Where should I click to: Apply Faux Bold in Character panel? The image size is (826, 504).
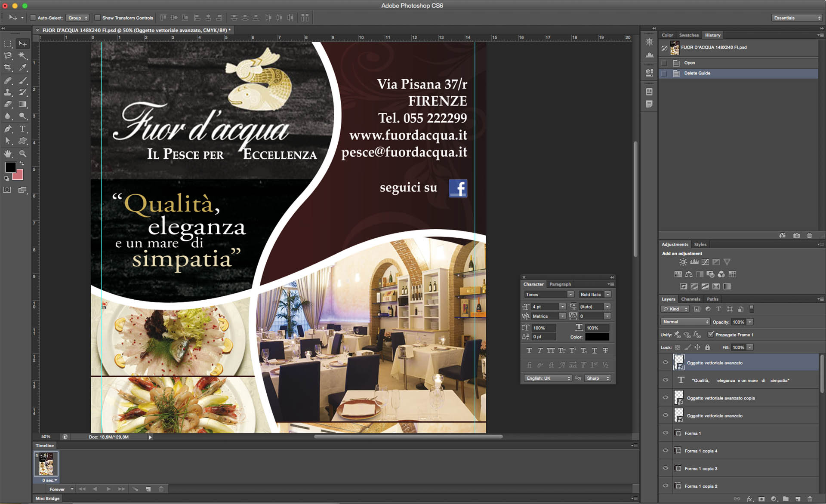click(529, 351)
